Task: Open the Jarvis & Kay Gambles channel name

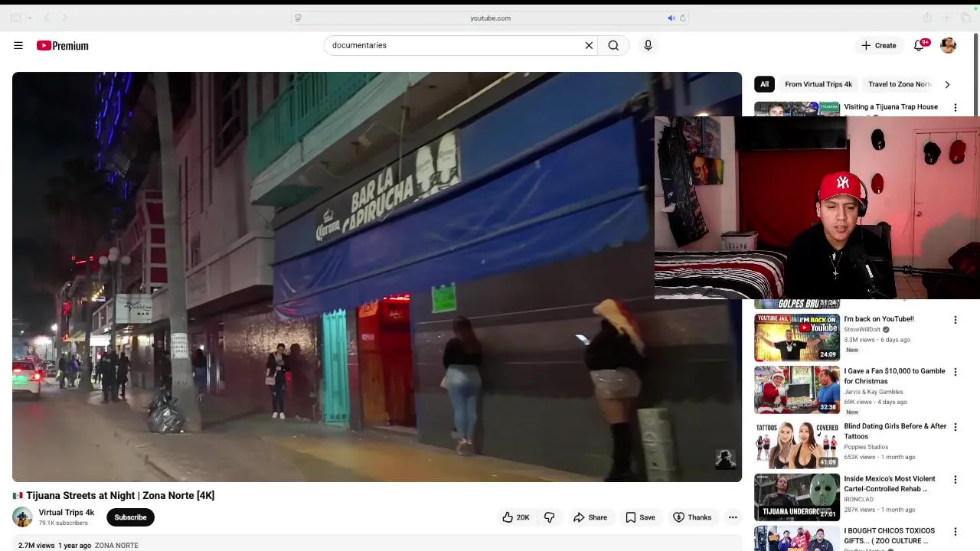Action: click(874, 392)
